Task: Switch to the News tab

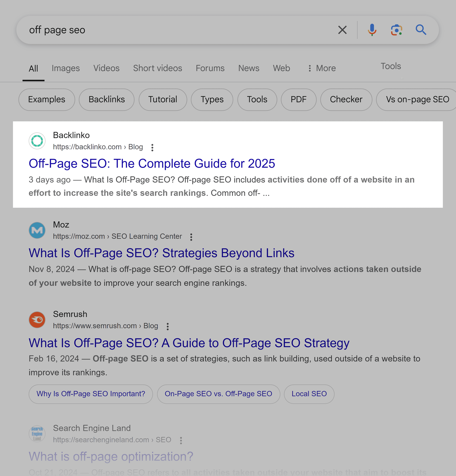Action: [x=249, y=68]
